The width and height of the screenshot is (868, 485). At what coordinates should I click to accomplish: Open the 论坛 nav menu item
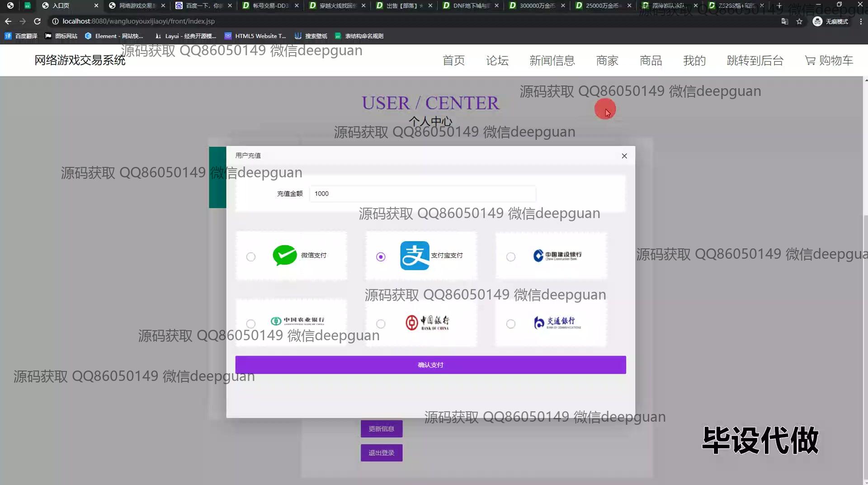[x=497, y=61]
